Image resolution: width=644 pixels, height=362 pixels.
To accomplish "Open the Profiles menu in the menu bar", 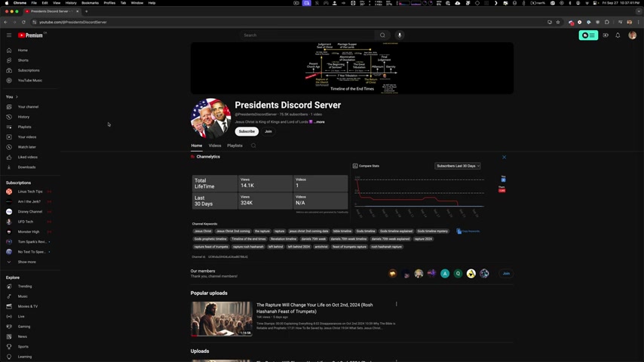I will pyautogui.click(x=109, y=3).
